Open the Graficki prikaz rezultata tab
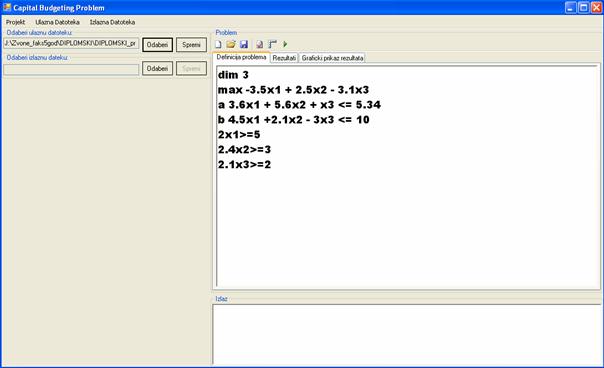The image size is (604, 368). click(x=332, y=58)
